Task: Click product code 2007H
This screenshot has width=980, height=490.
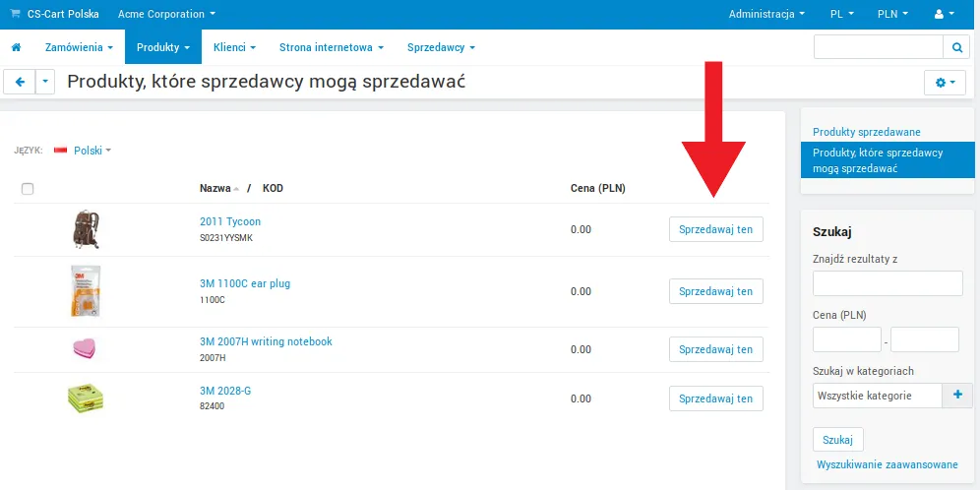Action: pos(214,358)
